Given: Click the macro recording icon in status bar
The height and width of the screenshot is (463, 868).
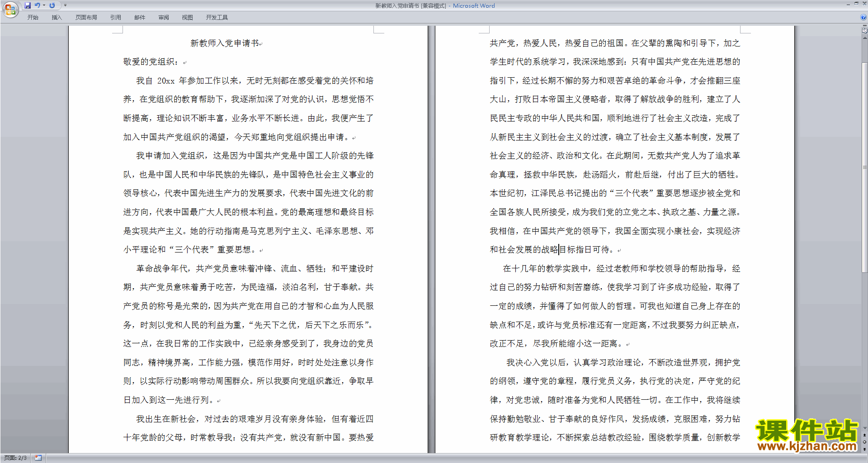Looking at the screenshot, I should click(38, 458).
